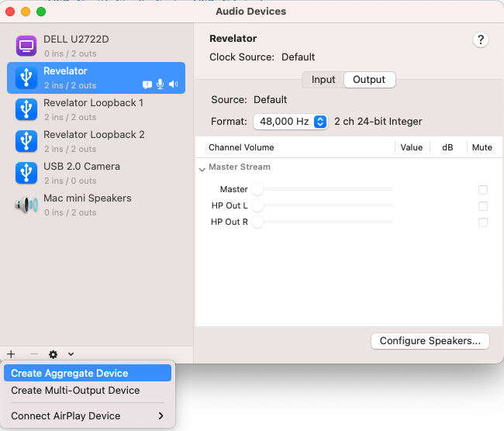Select Revelator Loopback 1 device name
This screenshot has width=504, height=431.
click(x=93, y=103)
